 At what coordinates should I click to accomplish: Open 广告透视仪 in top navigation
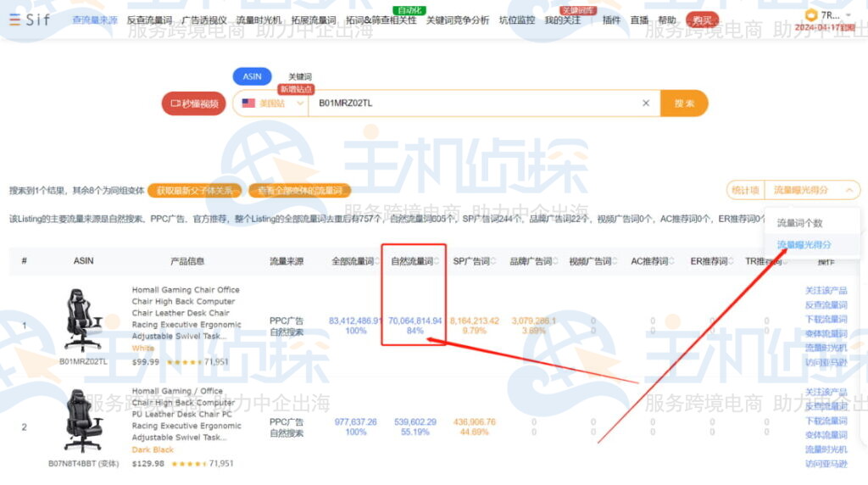[x=204, y=20]
